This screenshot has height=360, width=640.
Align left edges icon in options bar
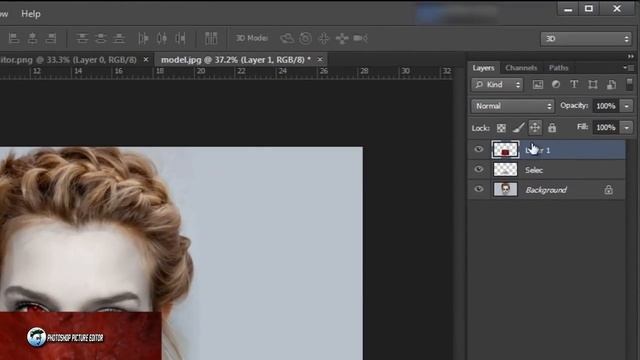[x=14, y=38]
